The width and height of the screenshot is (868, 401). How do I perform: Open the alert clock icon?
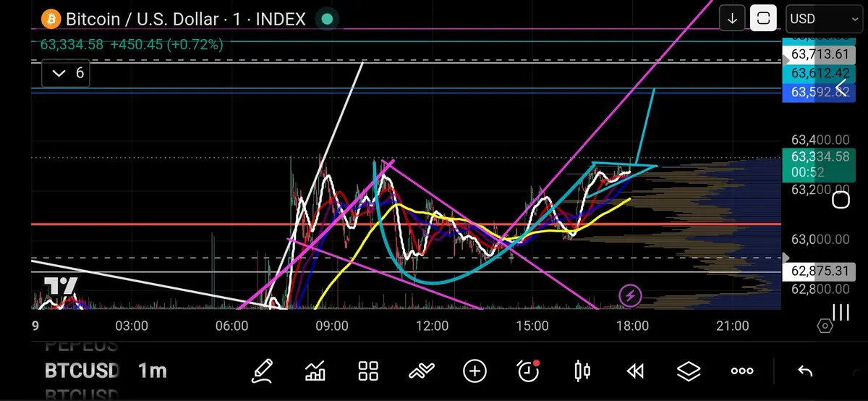pyautogui.click(x=528, y=371)
